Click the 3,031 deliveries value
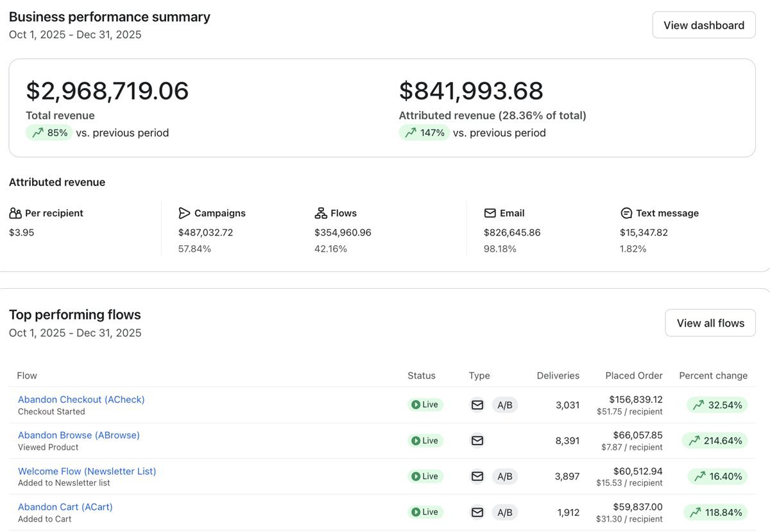Image resolution: width=770 pixels, height=532 pixels. [x=567, y=405]
